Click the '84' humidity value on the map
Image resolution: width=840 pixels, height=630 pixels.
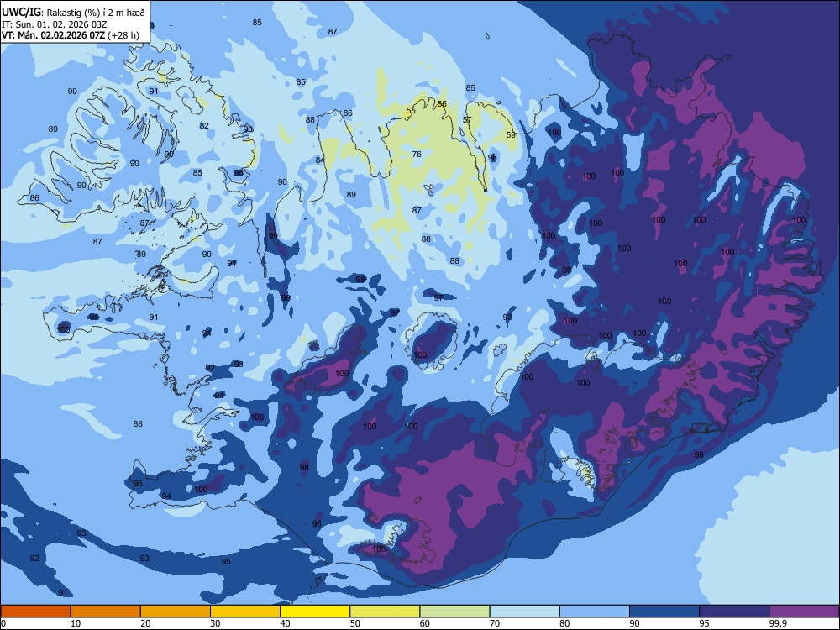pos(320,160)
